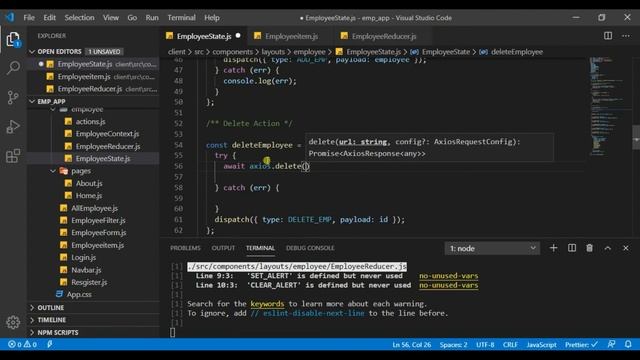
Task: Open the Run menu
Action: tap(152, 18)
